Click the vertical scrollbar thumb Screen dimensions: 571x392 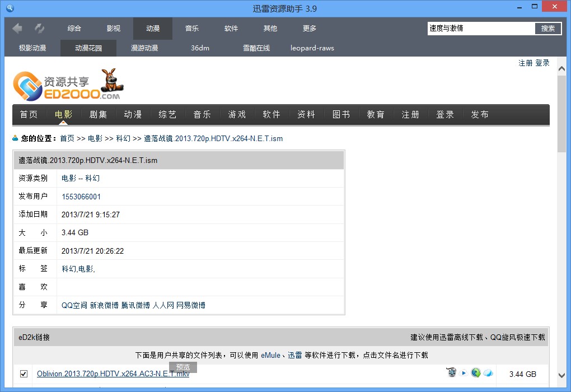561,114
